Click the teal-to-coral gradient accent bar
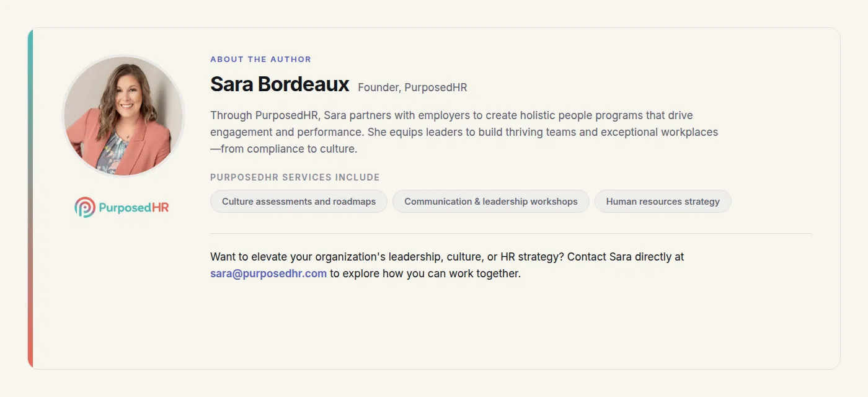Viewport: 868px width, 397px height. (30, 198)
